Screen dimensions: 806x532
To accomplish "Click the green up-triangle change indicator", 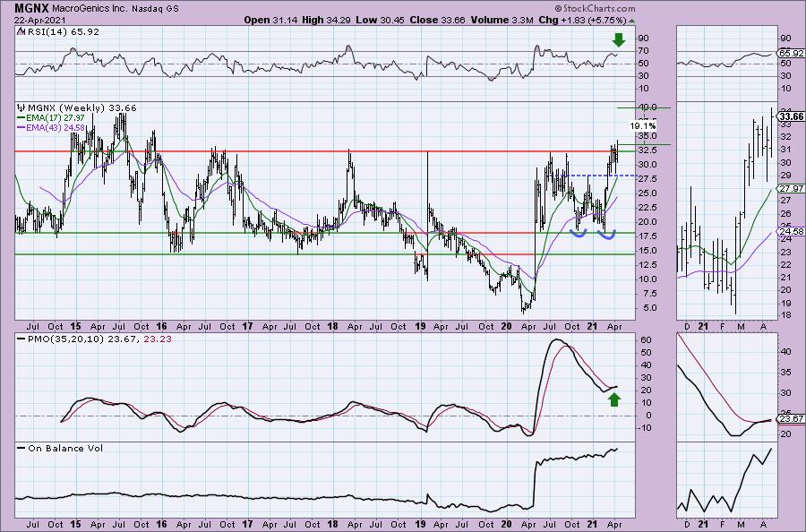I will 631,21.
